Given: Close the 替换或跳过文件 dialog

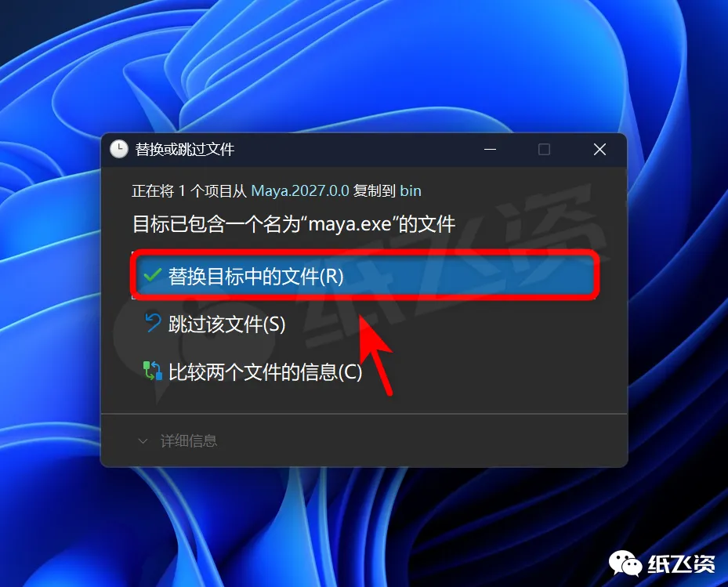Looking at the screenshot, I should tap(599, 150).
